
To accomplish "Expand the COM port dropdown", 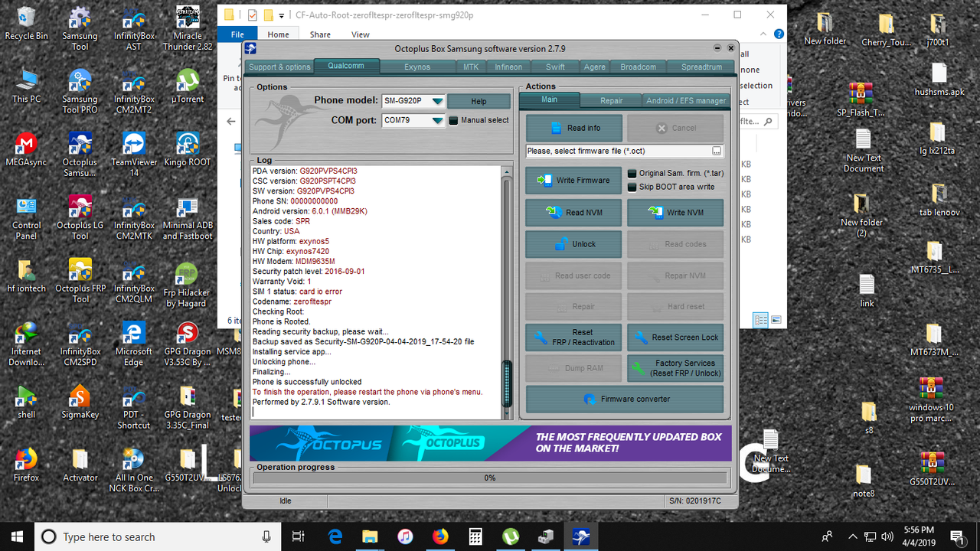I will tap(436, 120).
